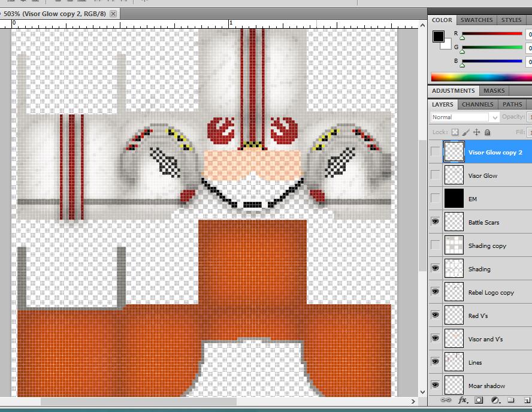
Task: Switch to the Masks tab
Action: pyautogui.click(x=494, y=91)
